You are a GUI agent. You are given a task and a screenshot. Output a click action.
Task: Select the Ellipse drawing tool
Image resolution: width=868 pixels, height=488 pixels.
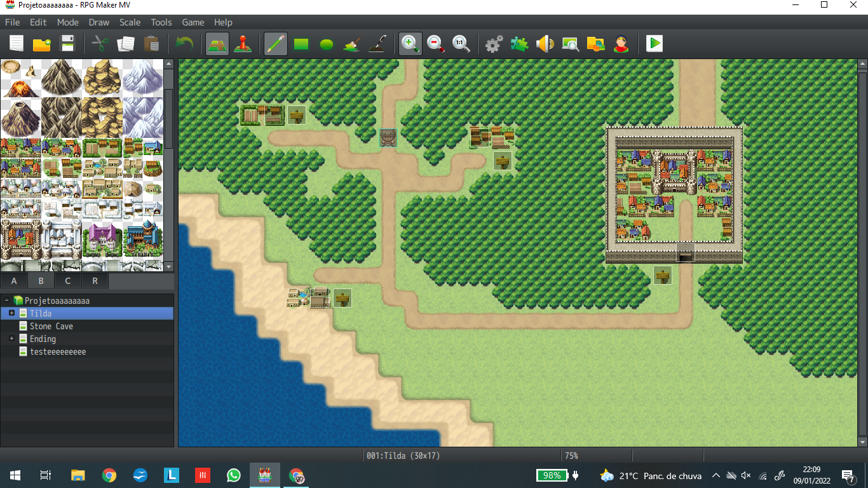(x=327, y=44)
